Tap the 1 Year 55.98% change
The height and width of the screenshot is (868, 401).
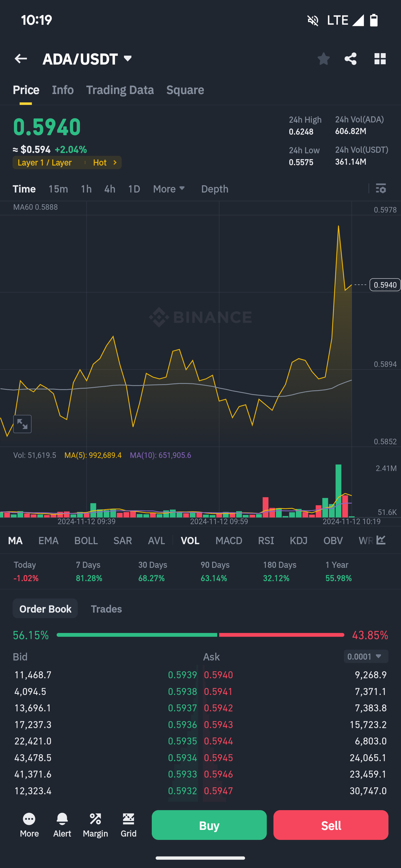339,571
